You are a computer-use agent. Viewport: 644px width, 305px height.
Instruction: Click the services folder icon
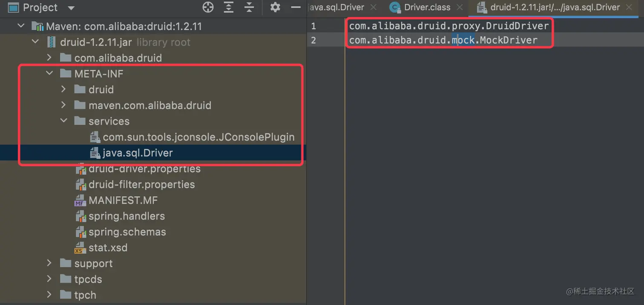(x=80, y=121)
